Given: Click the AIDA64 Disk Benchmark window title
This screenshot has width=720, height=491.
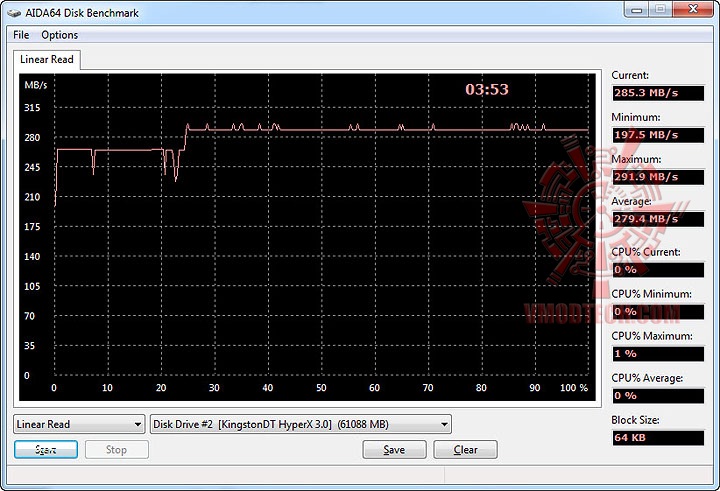Looking at the screenshot, I should point(82,13).
